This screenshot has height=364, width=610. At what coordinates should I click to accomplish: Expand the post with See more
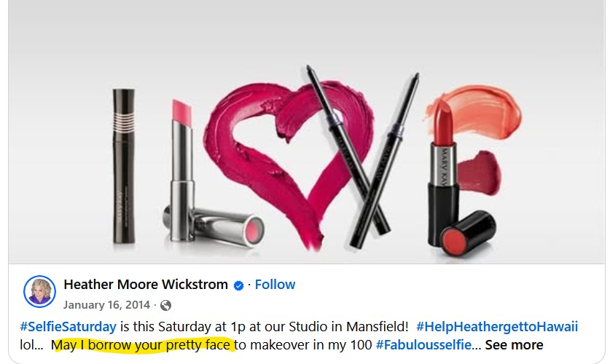(x=514, y=344)
